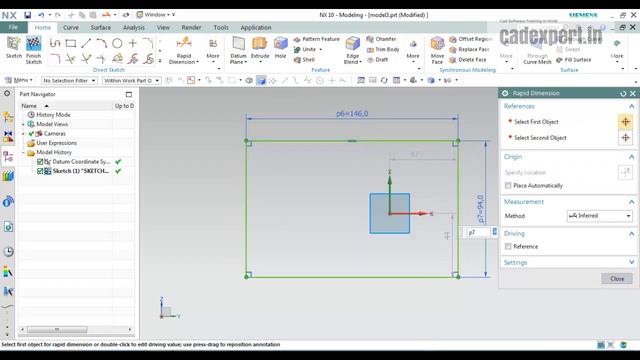Switch to the View ribbon tab

[163, 27]
